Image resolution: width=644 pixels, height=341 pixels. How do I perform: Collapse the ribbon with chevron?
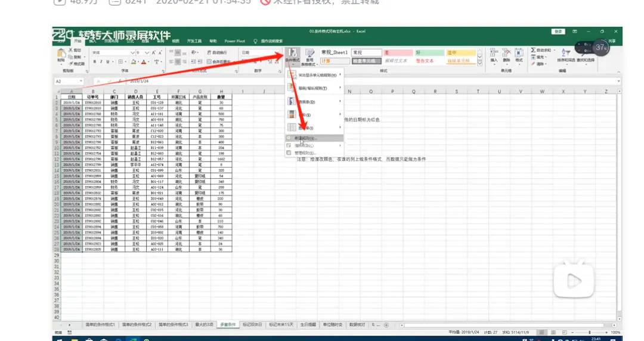pos(618,72)
